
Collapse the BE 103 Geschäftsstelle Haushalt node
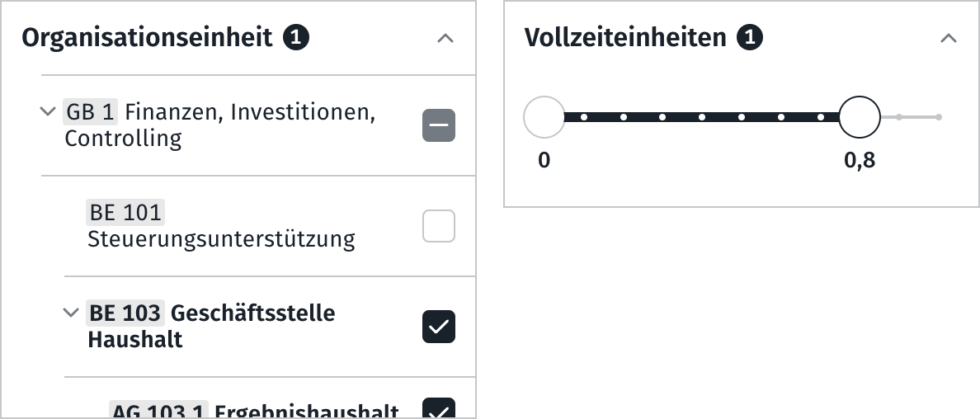tap(70, 313)
